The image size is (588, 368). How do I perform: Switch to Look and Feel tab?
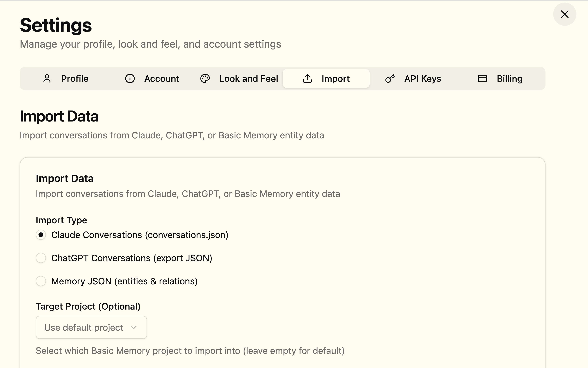(248, 79)
